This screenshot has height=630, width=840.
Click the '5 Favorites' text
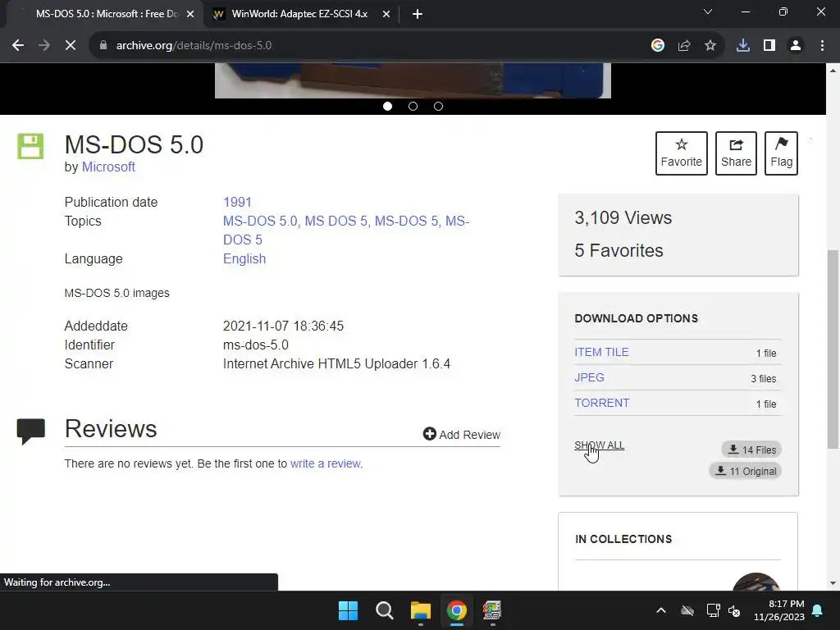[619, 250]
